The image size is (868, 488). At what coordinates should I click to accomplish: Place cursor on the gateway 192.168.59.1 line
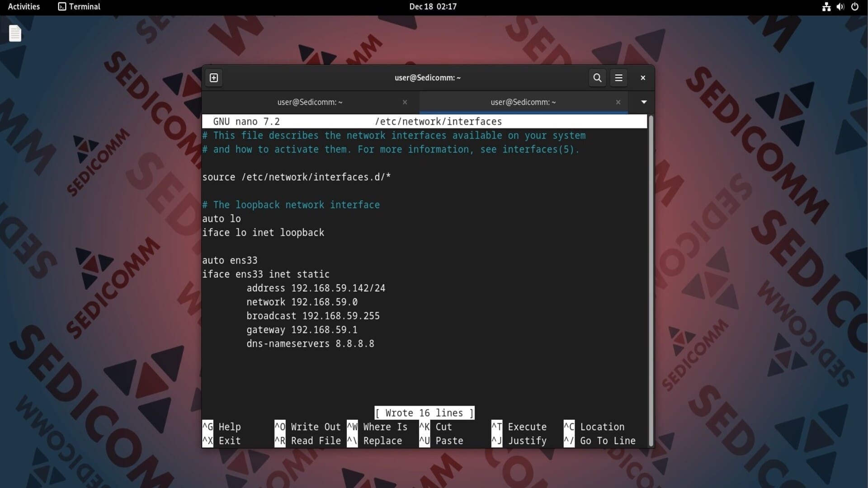(302, 330)
